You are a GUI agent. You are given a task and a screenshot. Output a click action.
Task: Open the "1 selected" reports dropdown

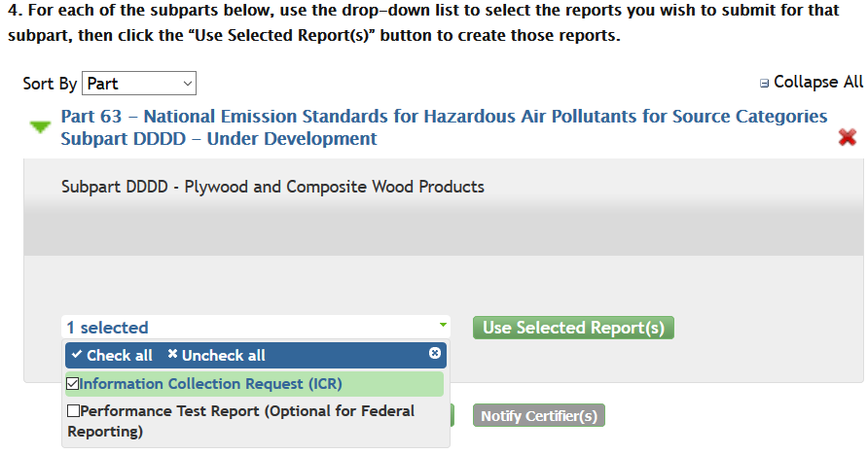(x=255, y=328)
